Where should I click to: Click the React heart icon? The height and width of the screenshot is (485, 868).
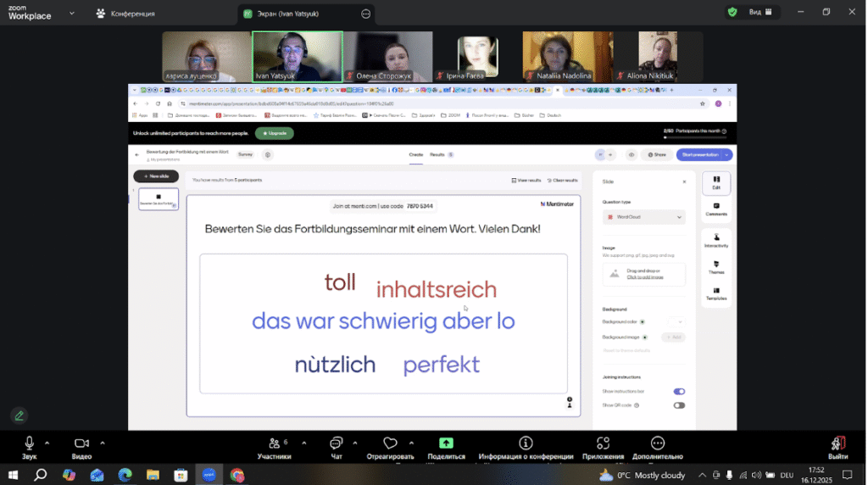point(390,443)
